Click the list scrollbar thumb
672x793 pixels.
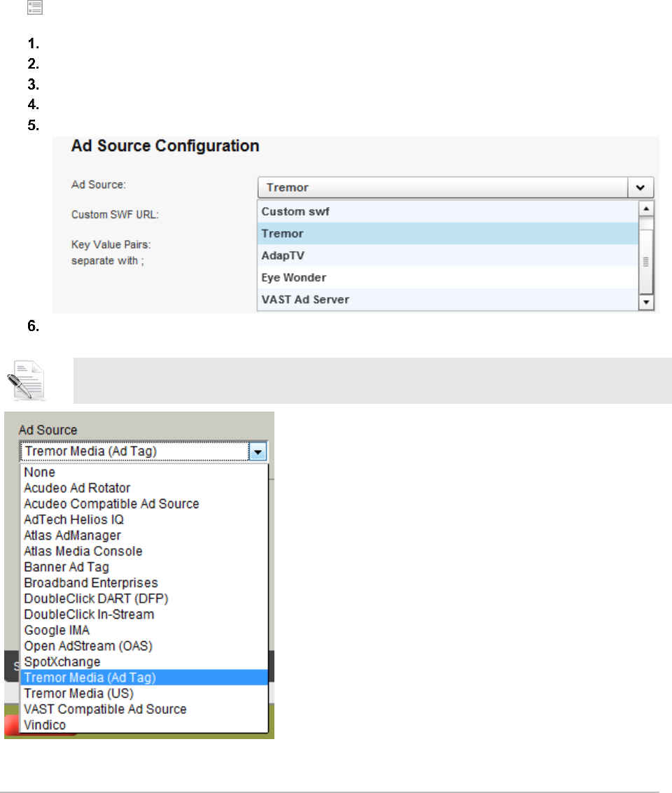click(x=646, y=262)
